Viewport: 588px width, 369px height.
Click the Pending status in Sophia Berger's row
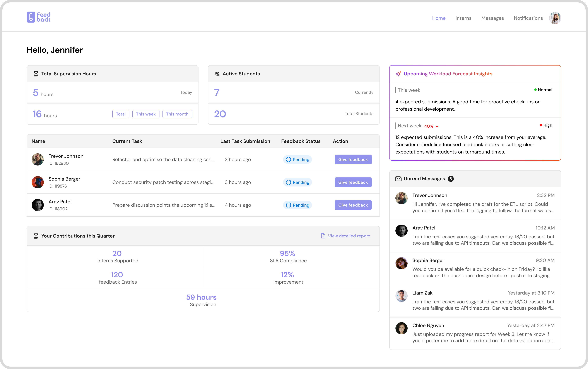[x=297, y=182]
